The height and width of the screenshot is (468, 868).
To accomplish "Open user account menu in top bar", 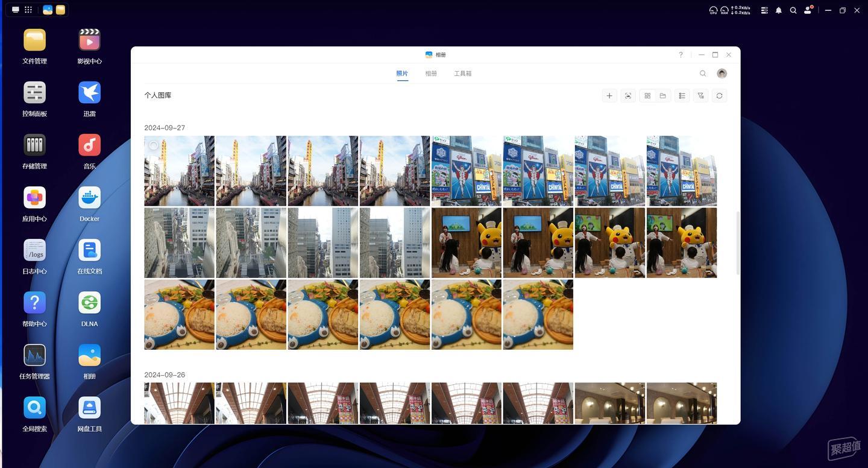I will tap(808, 10).
